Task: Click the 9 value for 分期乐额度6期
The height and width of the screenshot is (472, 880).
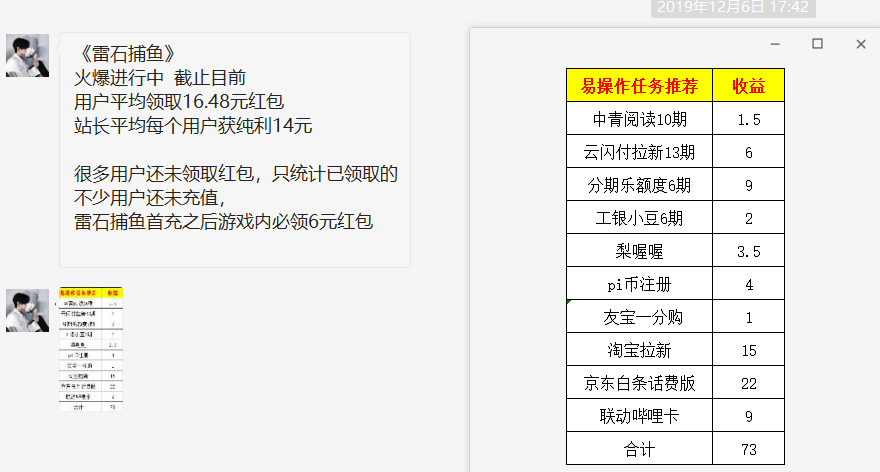Action: 749,185
